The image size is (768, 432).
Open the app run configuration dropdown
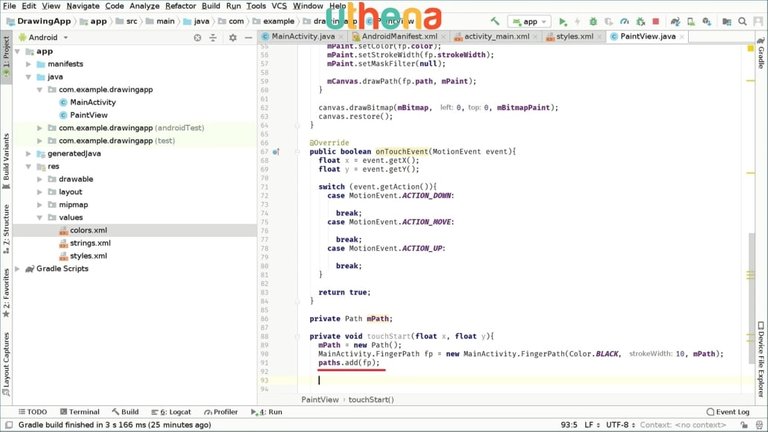point(529,21)
